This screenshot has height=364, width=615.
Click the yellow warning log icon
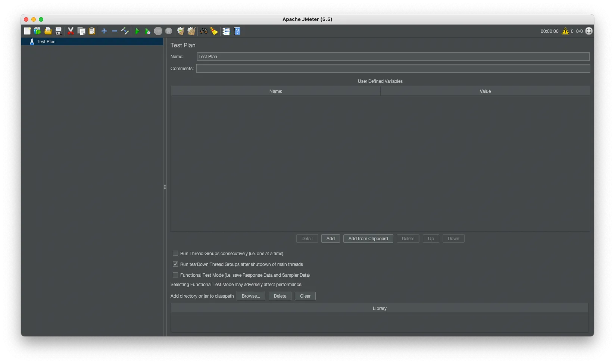565,31
